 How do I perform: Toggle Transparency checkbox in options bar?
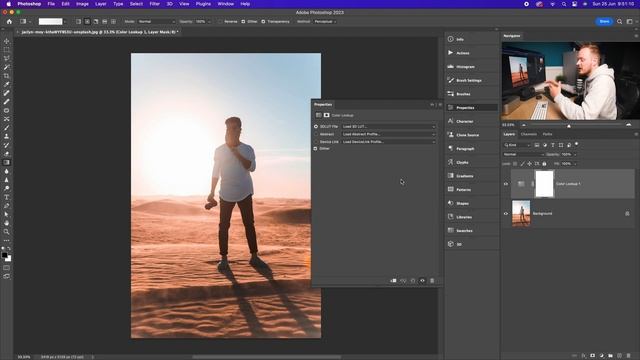pyautogui.click(x=263, y=21)
